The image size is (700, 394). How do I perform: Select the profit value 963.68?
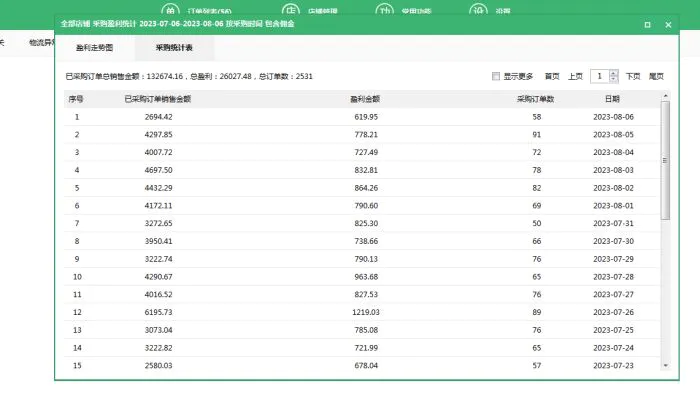366,277
